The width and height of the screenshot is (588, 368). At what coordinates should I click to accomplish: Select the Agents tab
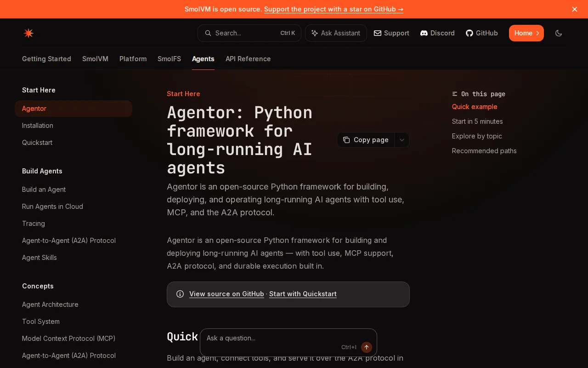click(x=203, y=59)
